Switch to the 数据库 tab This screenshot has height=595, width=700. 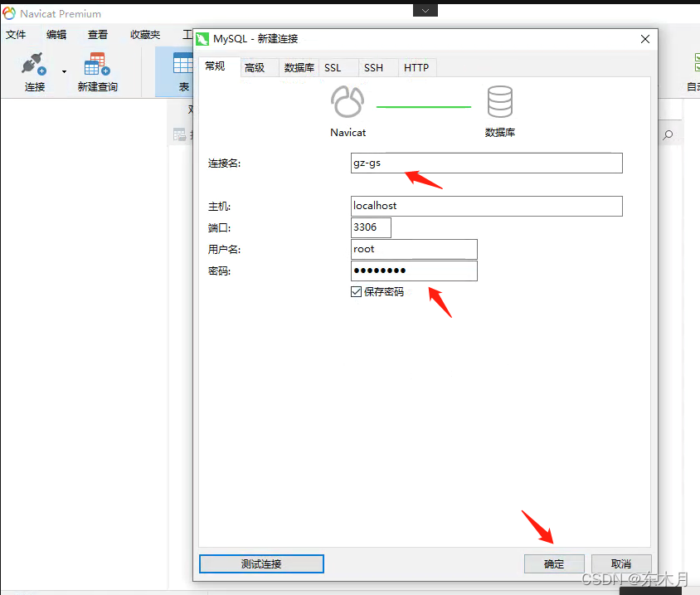(299, 67)
